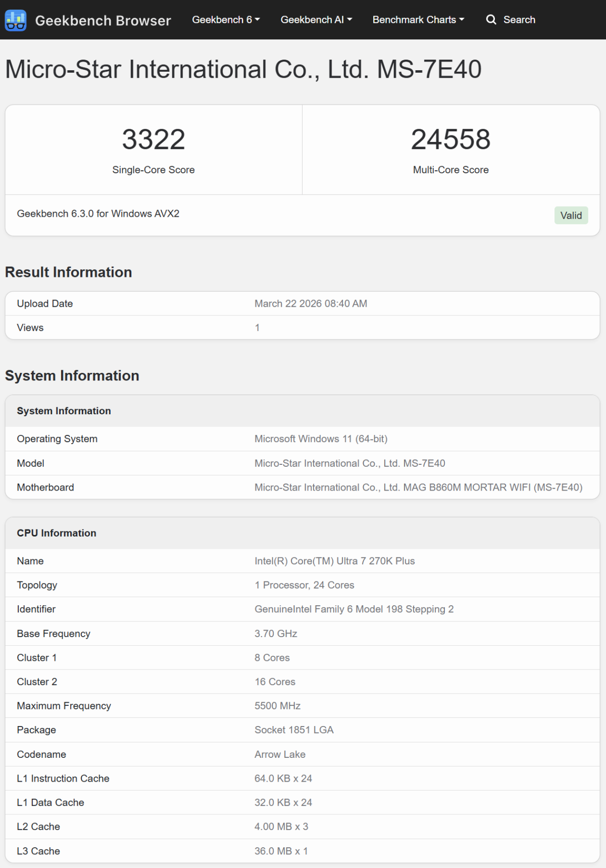Open the Benchmark Charts dropdown
This screenshot has width=606, height=868.
tap(418, 20)
